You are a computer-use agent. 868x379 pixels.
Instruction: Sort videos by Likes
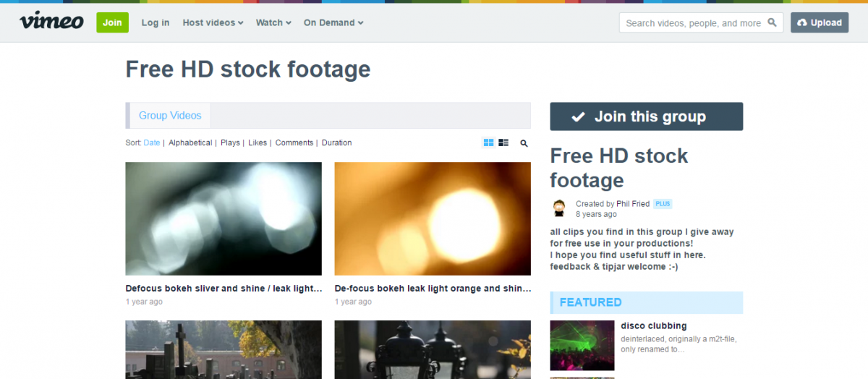click(258, 143)
